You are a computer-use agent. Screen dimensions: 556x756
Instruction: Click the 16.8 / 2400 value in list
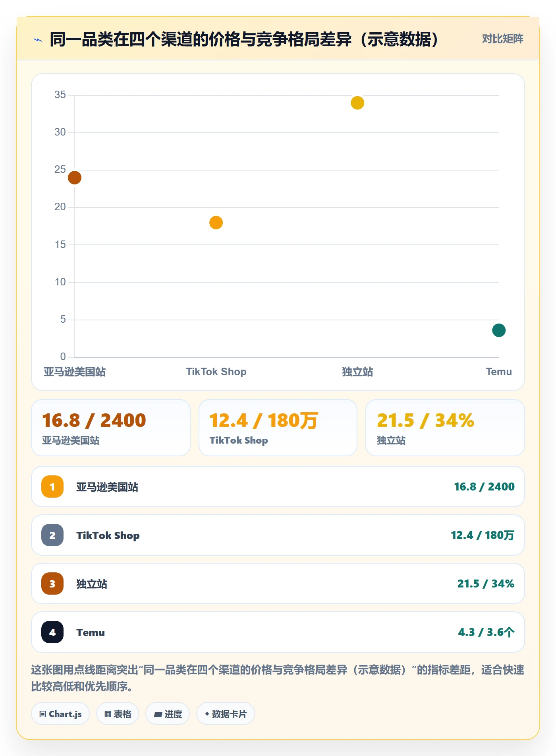pos(484,487)
